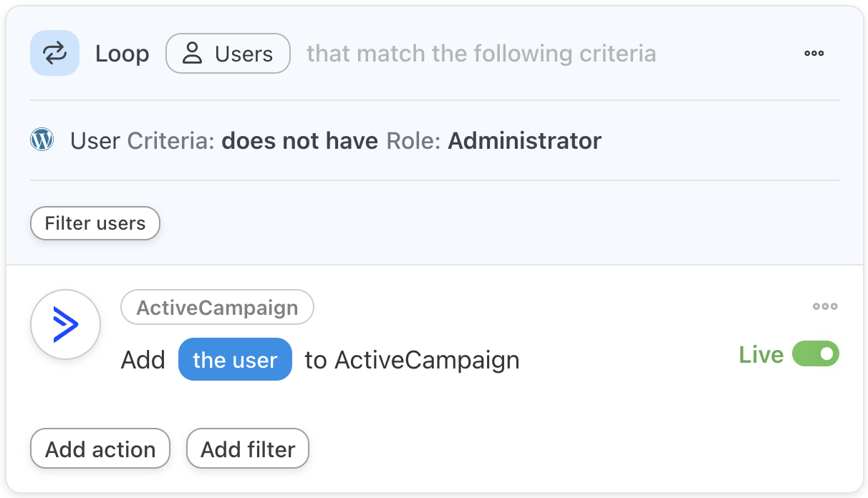Click the green Live status label
The width and height of the screenshot is (868, 498).
[x=761, y=355]
